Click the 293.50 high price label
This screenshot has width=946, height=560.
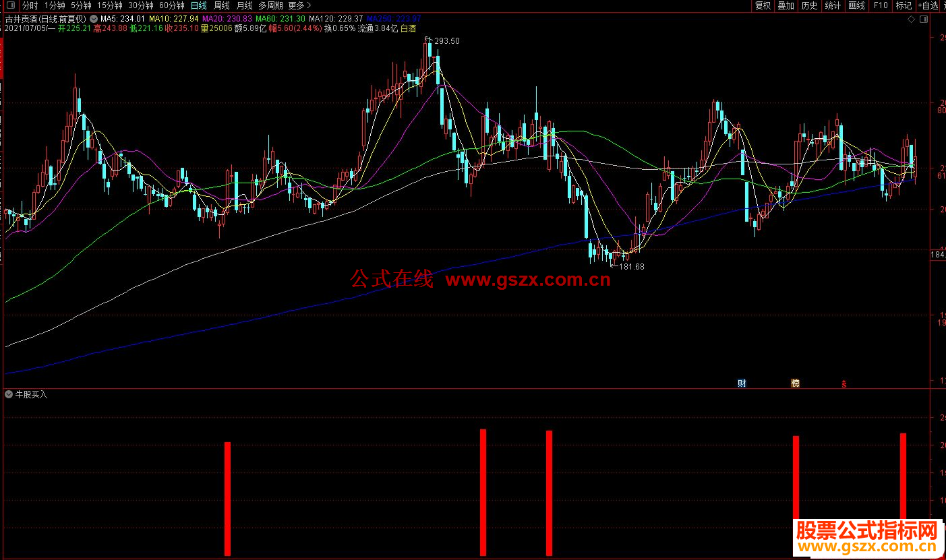coord(447,41)
